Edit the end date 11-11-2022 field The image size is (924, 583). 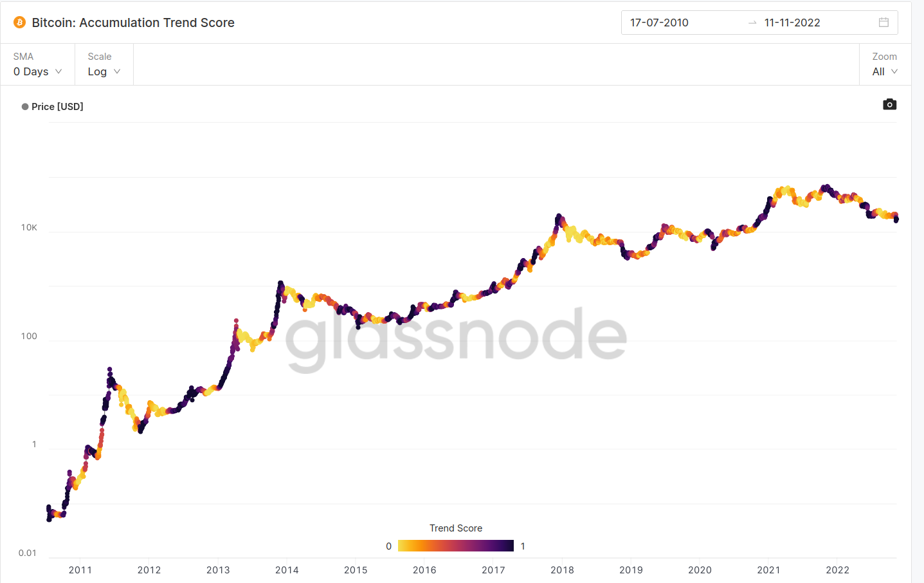pyautogui.click(x=792, y=23)
